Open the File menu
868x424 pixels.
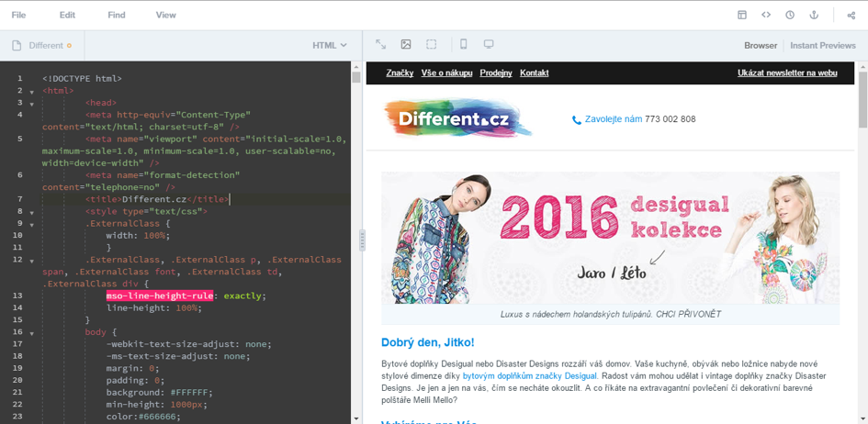click(18, 15)
